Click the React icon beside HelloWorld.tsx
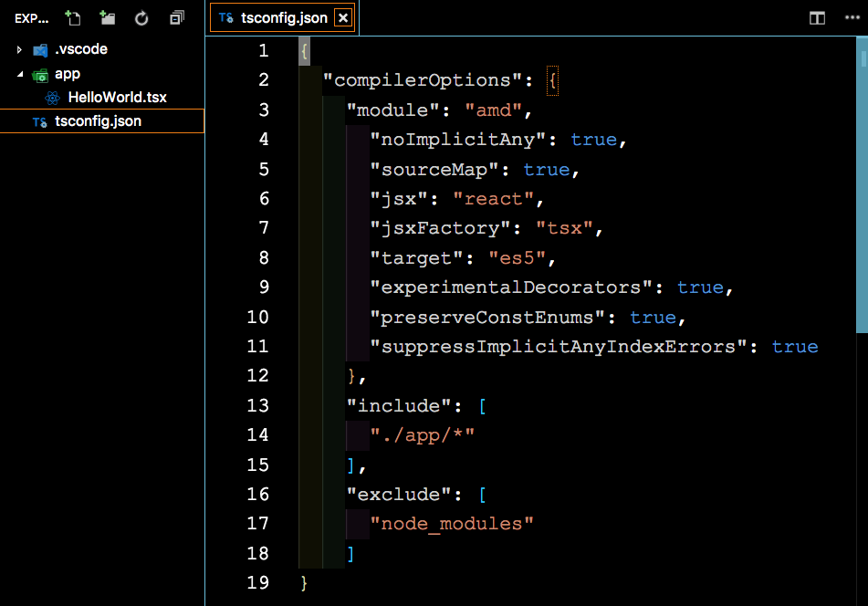 (53, 98)
